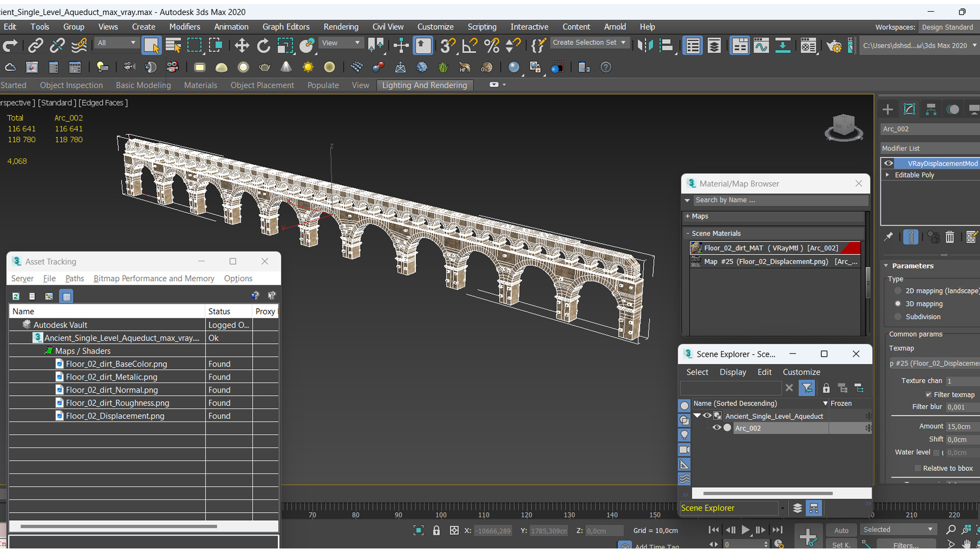Select the Move tool in toolbar
980x551 pixels.
tap(240, 45)
